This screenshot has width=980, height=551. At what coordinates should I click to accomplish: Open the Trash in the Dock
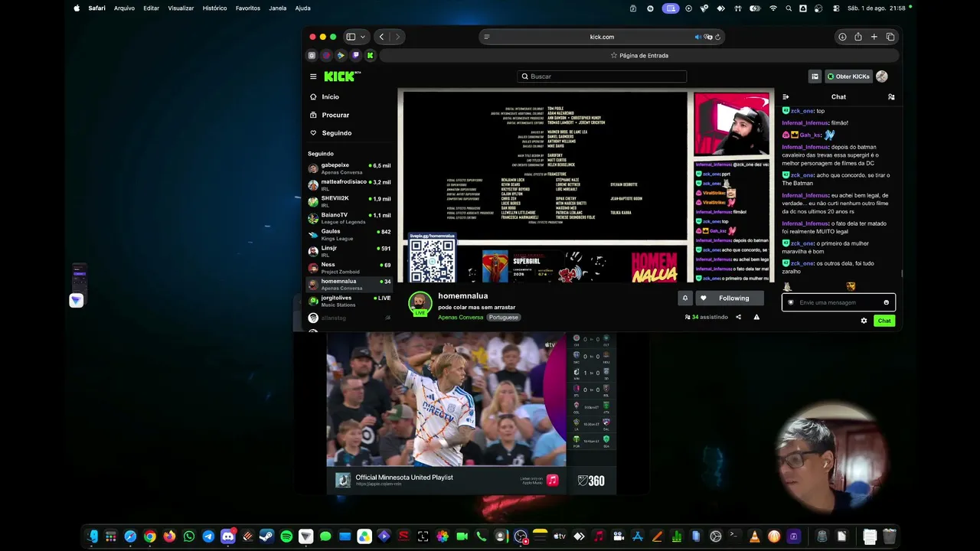tap(889, 536)
